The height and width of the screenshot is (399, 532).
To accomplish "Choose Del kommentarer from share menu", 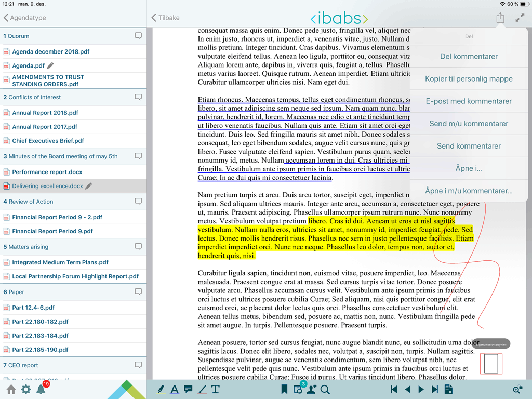I will (x=469, y=56).
